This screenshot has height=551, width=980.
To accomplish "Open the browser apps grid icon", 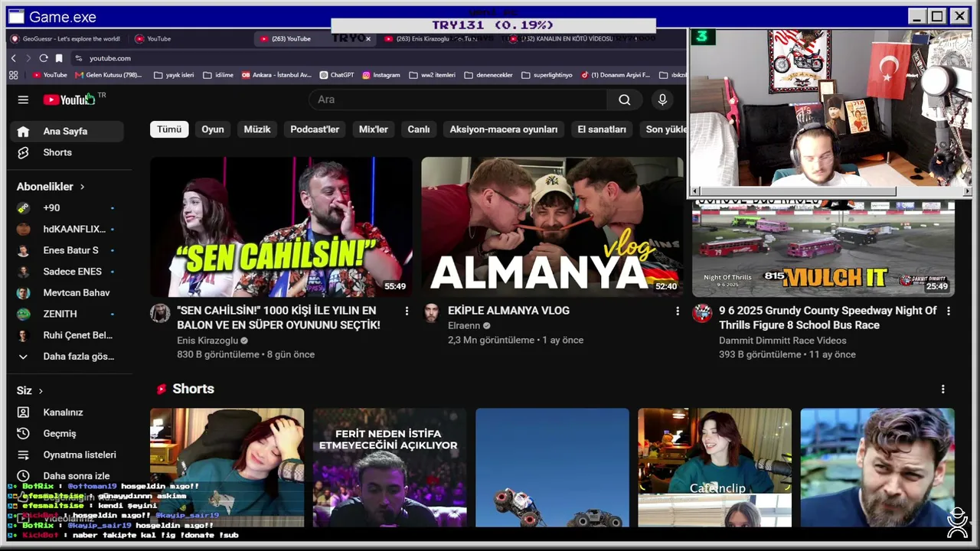I will point(13,75).
